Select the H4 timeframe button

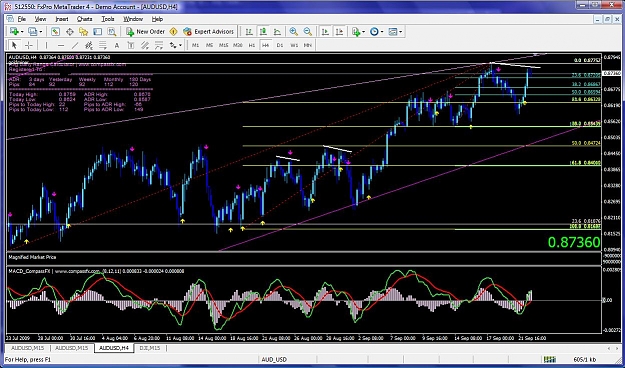265,45
